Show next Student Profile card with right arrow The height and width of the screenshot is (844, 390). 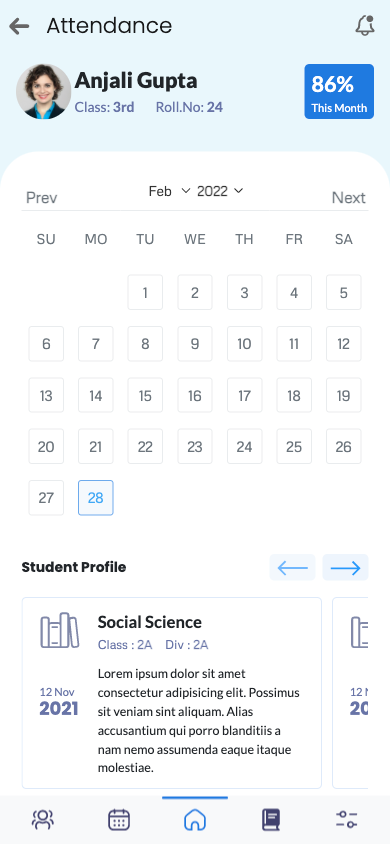tap(345, 567)
